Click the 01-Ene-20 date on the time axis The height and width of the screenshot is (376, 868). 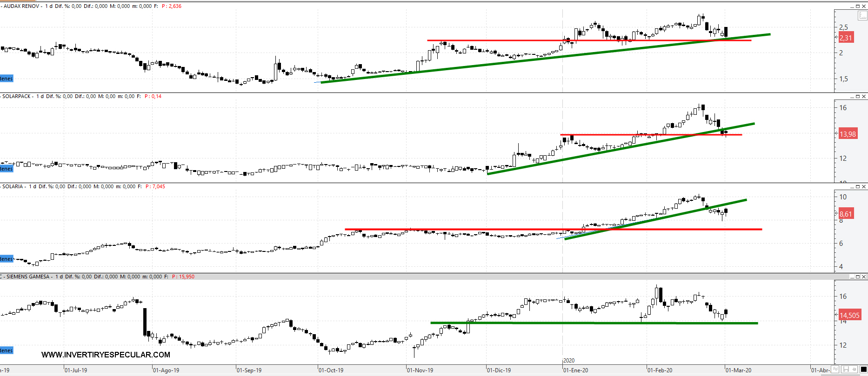point(575,370)
